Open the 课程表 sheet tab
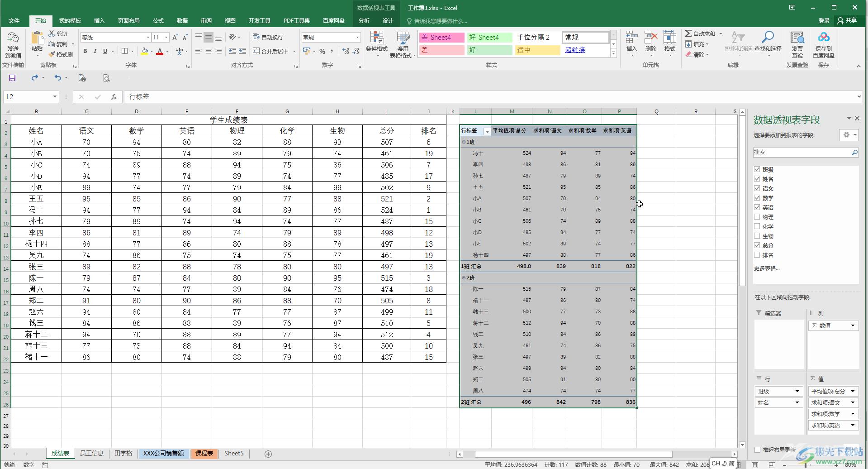868x469 pixels. tap(204, 453)
